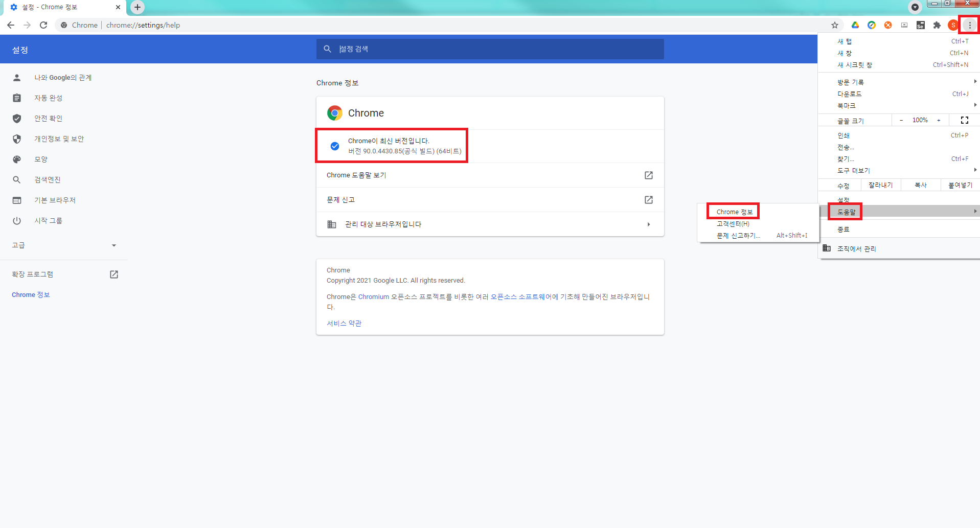
Task: Expand 관리 대상 브라우저입니다 row arrow
Action: (648, 224)
